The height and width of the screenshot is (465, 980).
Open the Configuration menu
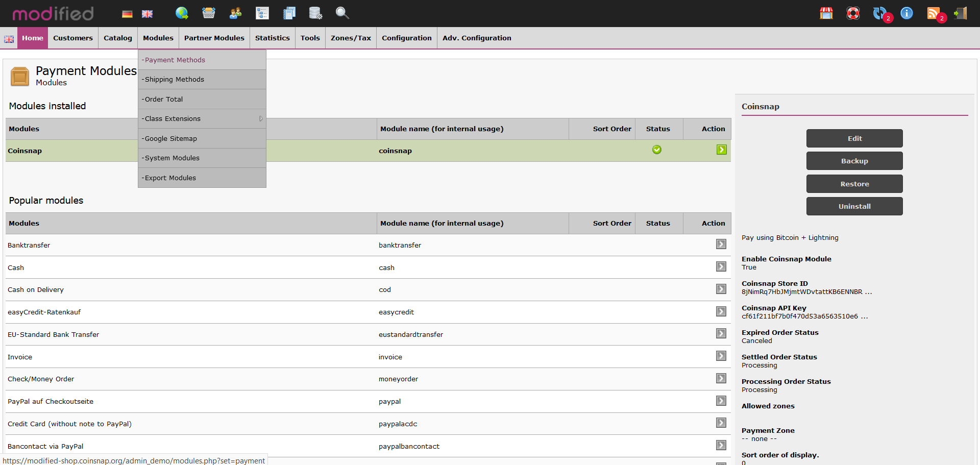point(407,38)
